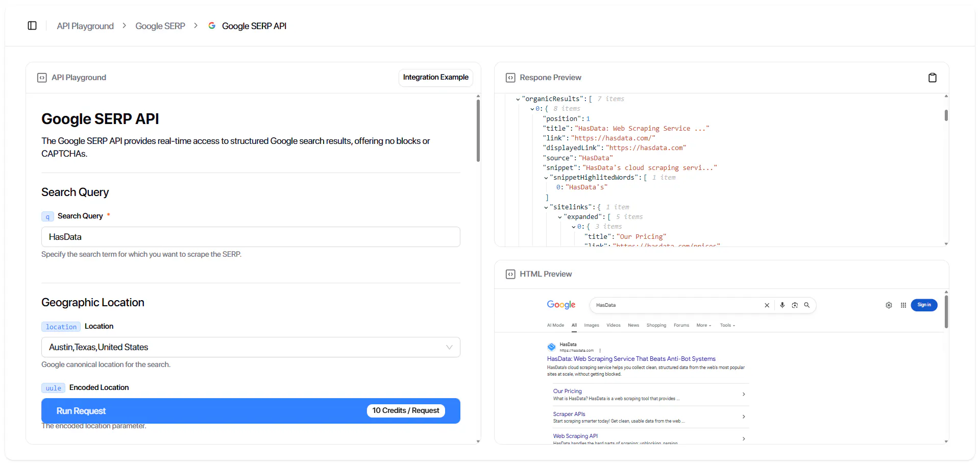Viewport: 980px width, 465px height.
Task: Click the left panel scrollbar
Action: tap(478, 131)
